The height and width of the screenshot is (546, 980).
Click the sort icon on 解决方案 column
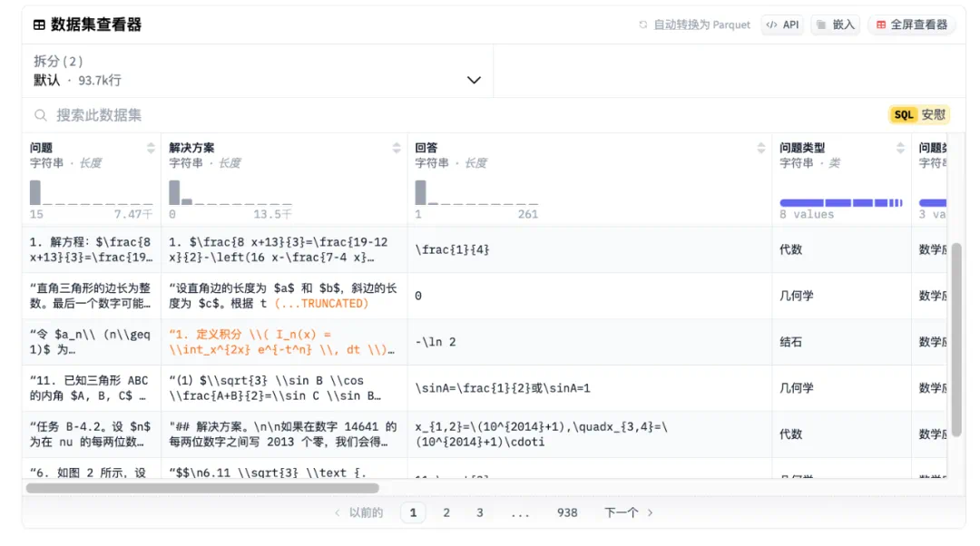click(396, 147)
